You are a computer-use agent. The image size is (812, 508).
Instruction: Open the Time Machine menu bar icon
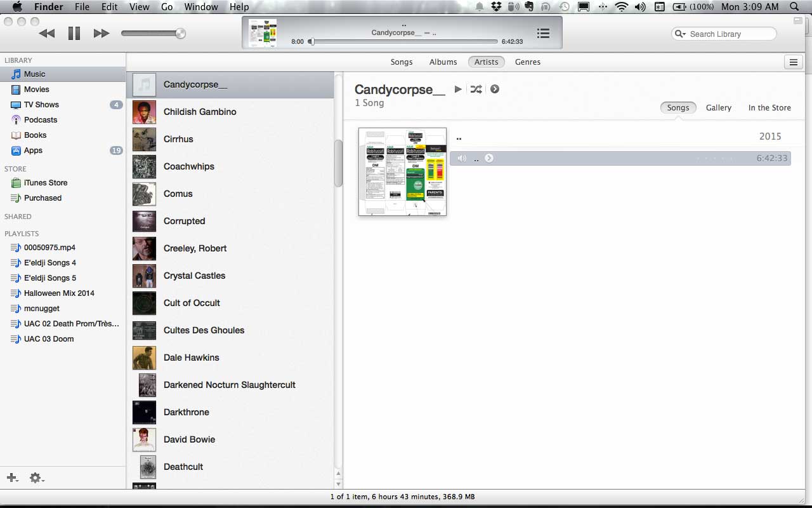(564, 7)
